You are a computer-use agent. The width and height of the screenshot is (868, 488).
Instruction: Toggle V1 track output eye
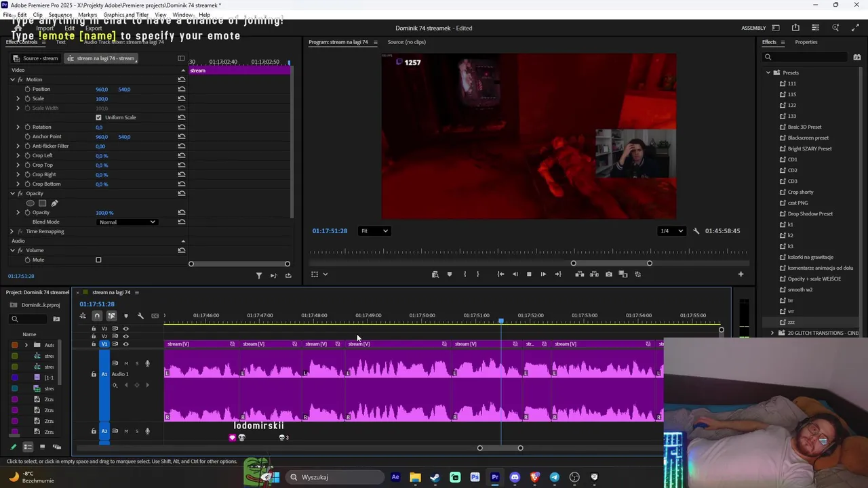pyautogui.click(x=125, y=344)
